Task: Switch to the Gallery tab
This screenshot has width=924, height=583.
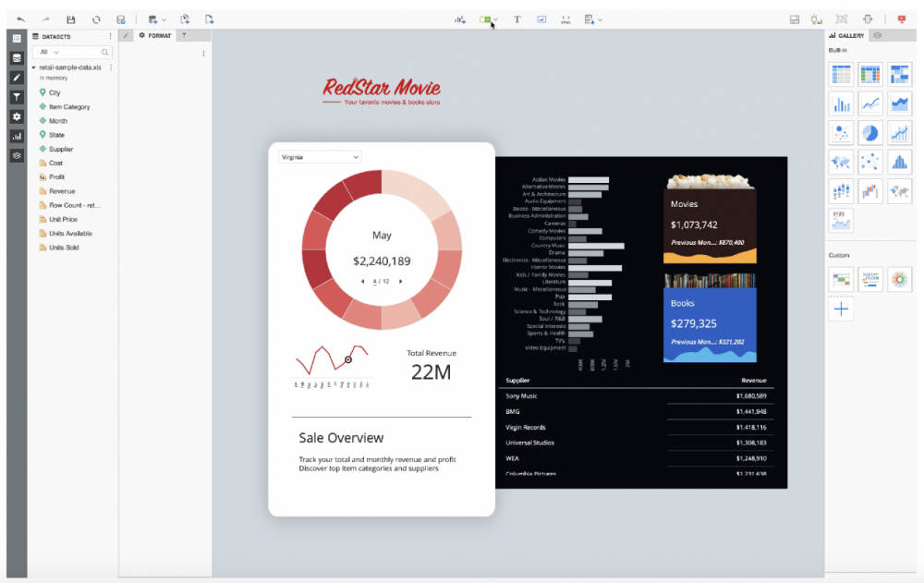Action: [x=846, y=35]
